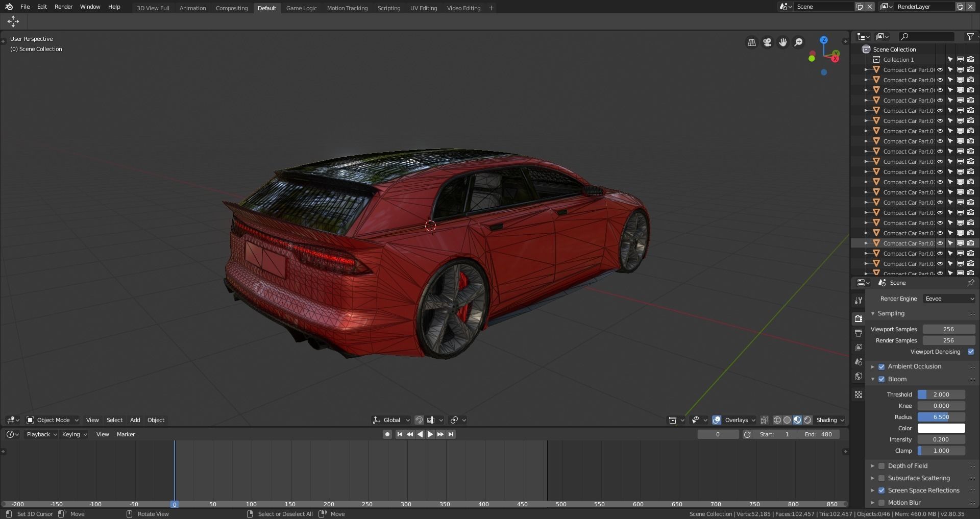Click the pin icon in Properties header
The image size is (980, 519).
coord(970,283)
